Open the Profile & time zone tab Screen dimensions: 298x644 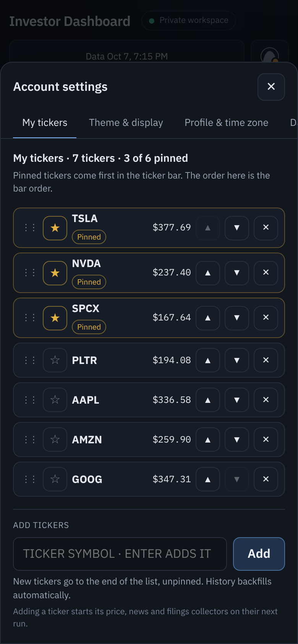227,123
